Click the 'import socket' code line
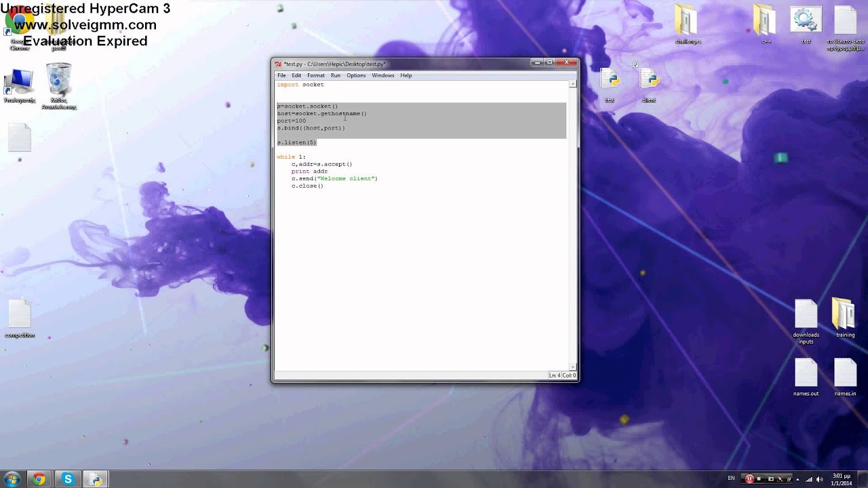 (x=300, y=85)
